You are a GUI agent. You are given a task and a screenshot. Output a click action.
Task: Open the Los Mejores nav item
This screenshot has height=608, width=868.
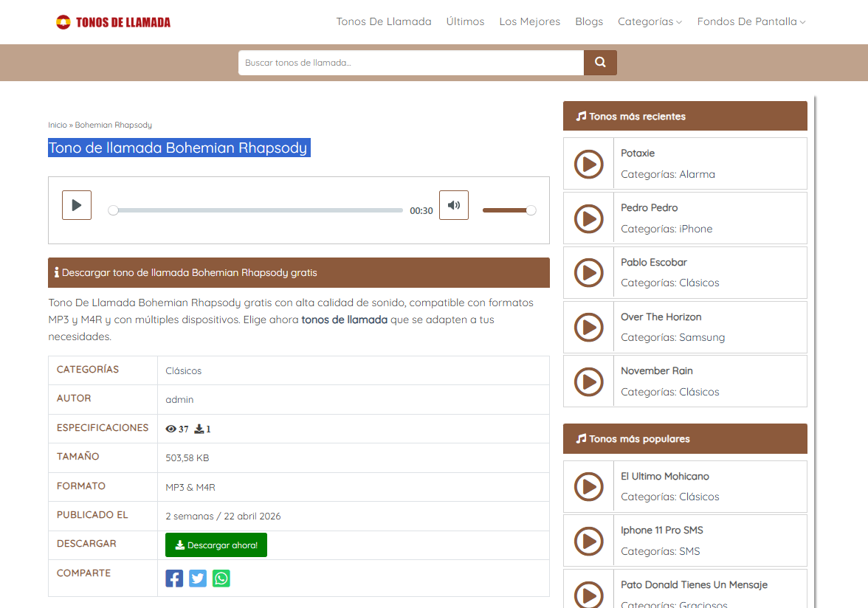530,21
